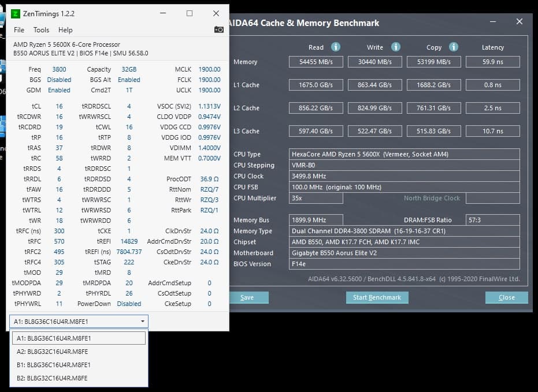Click the L2 Cache Latency 2.5 ns field
Image resolution: width=538 pixels, height=392 pixels.
point(493,108)
